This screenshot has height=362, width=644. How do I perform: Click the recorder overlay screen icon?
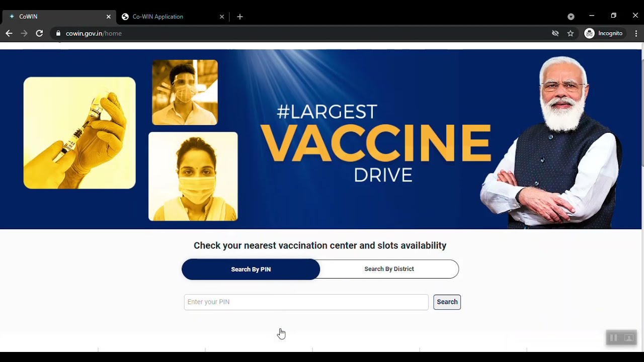(x=629, y=338)
